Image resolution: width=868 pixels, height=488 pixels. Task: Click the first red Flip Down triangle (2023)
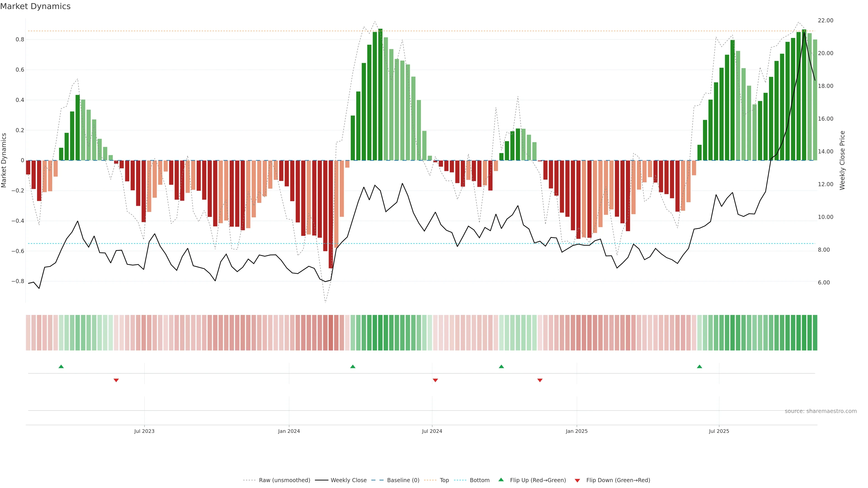point(116,380)
